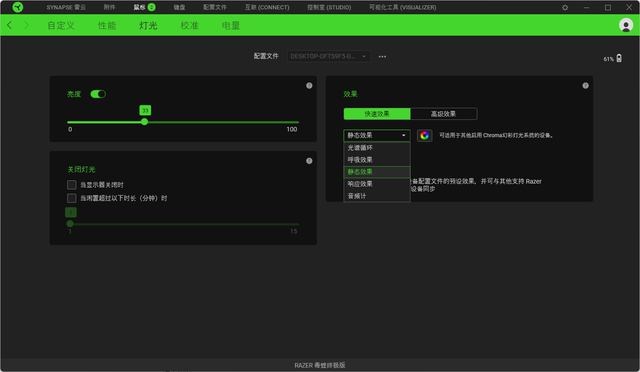
Task: Select the 快速效果 button
Action: click(377, 114)
